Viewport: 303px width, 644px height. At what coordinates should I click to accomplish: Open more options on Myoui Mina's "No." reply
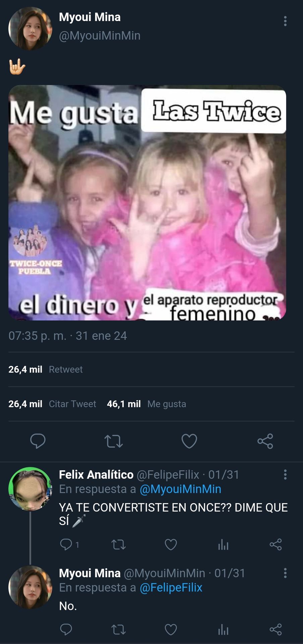point(285,573)
